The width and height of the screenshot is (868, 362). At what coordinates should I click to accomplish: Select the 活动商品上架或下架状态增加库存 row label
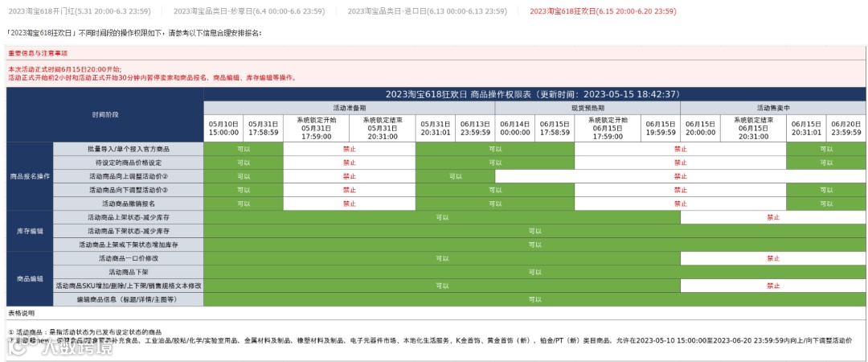[129, 245]
